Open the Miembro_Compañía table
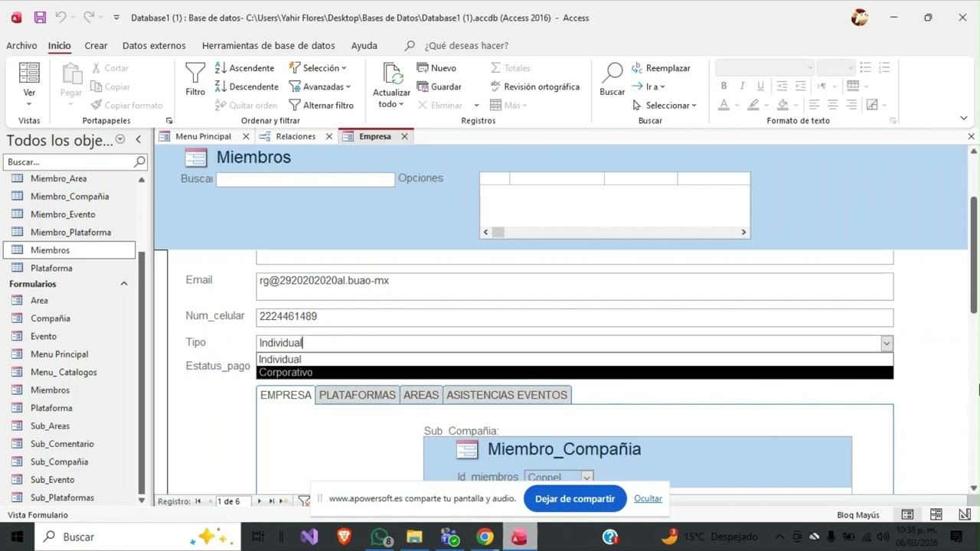This screenshot has width=980, height=551. click(69, 197)
